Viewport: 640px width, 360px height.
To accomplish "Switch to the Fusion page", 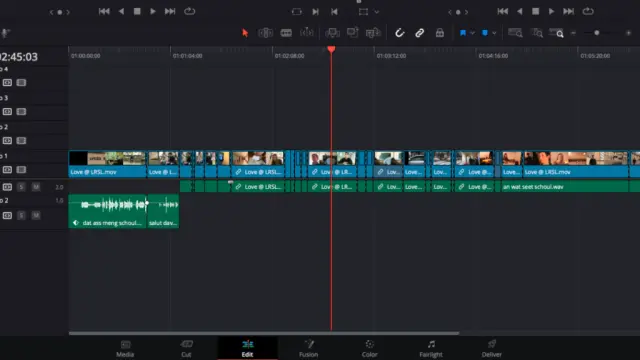I will (x=309, y=349).
